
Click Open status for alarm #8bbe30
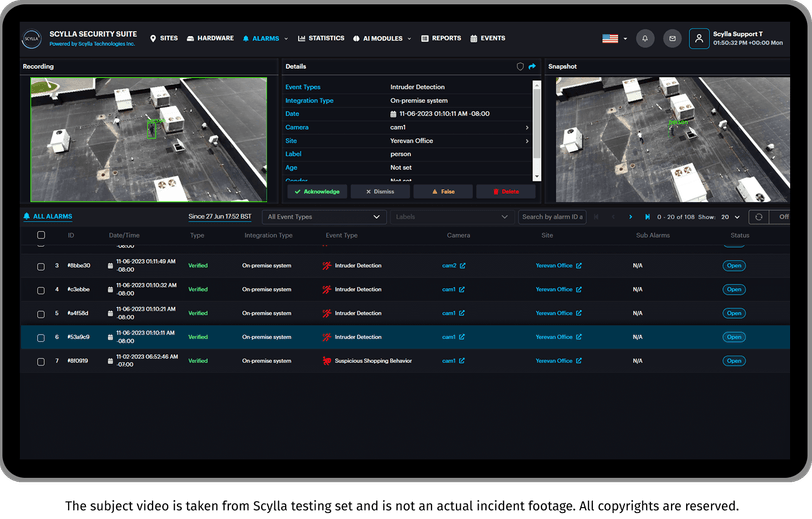(x=734, y=266)
